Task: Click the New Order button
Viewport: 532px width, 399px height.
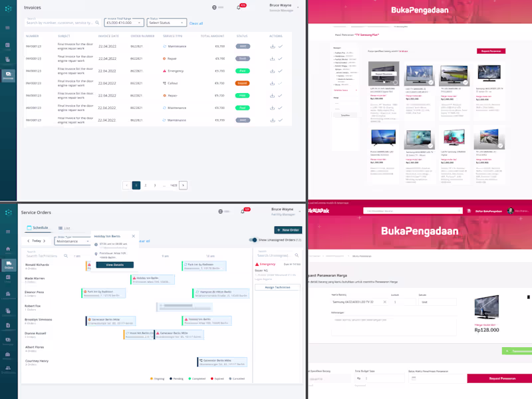Action: 288,230
